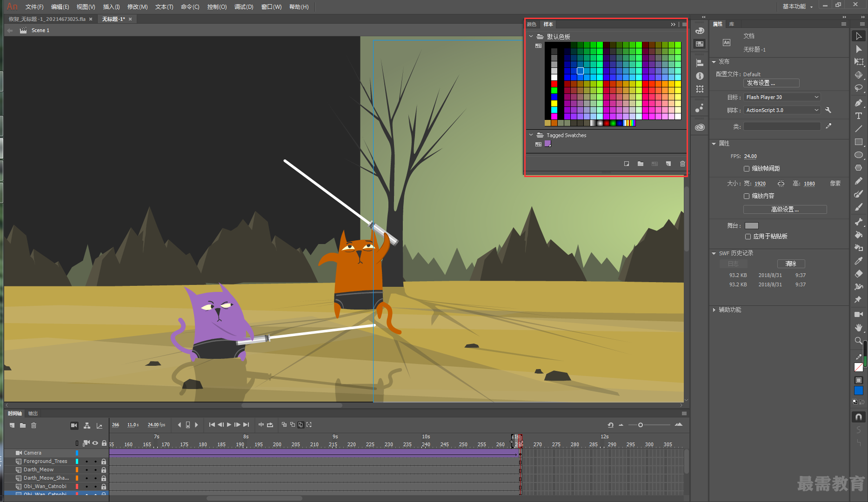Viewport: 868px width, 502px height.
Task: Select the Eyedropper tool
Action: click(859, 261)
